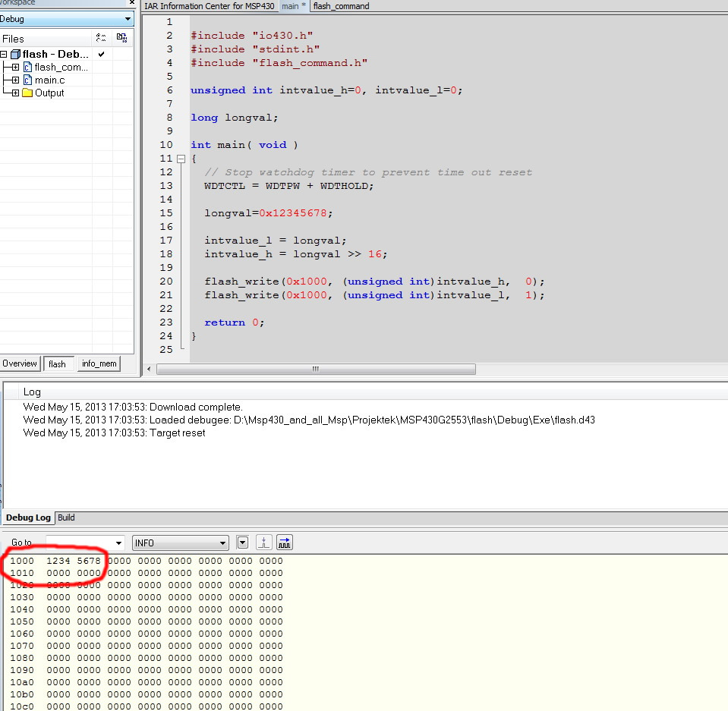Collapse the flash - Debug project node
The width and height of the screenshot is (728, 711).
coord(3,55)
